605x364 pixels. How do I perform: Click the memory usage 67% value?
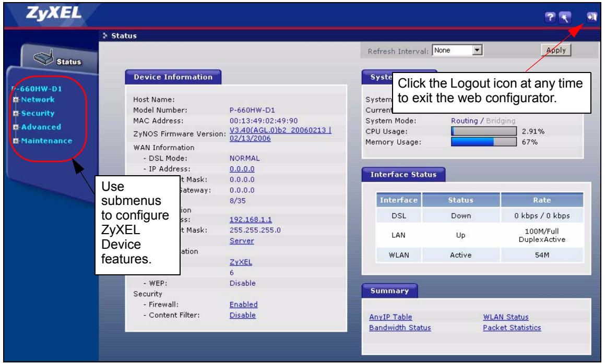click(x=529, y=142)
